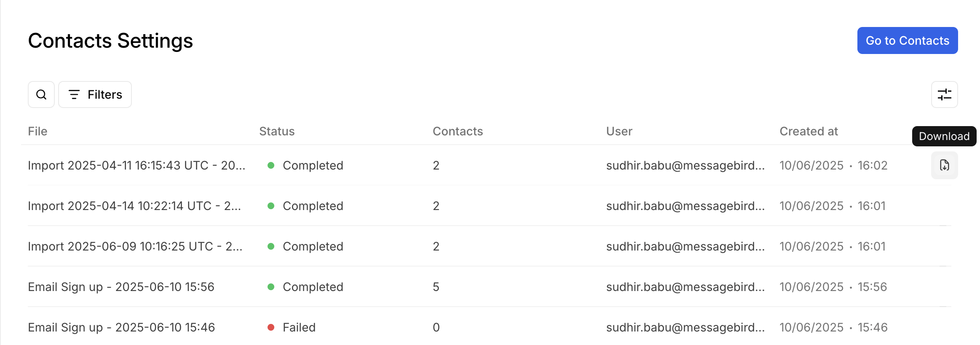Select failed Email Sign up 15:46 entry
The image size is (980, 345).
(121, 327)
